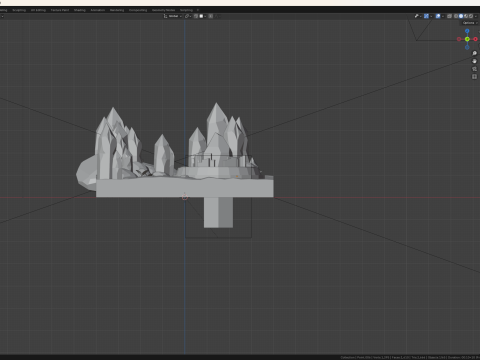Screen dimensions: 480x360
Task: Click the negative X axis gizmo handle
Action: [x=459, y=39]
